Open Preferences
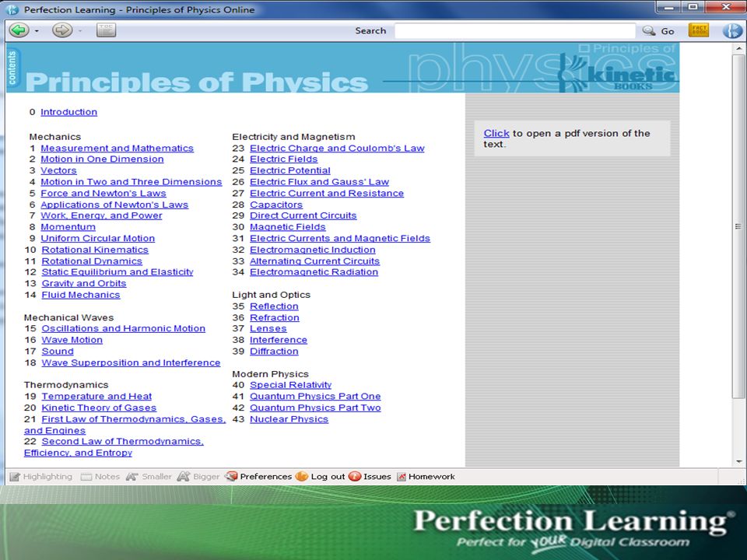 click(x=258, y=477)
